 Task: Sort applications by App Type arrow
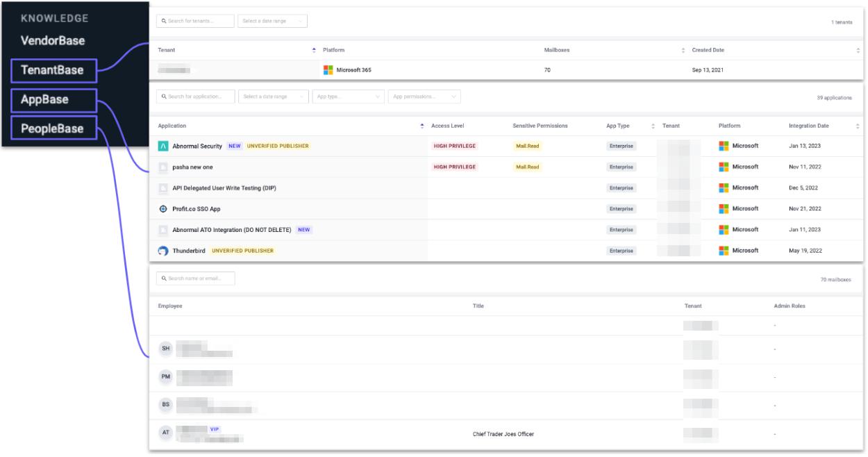653,126
